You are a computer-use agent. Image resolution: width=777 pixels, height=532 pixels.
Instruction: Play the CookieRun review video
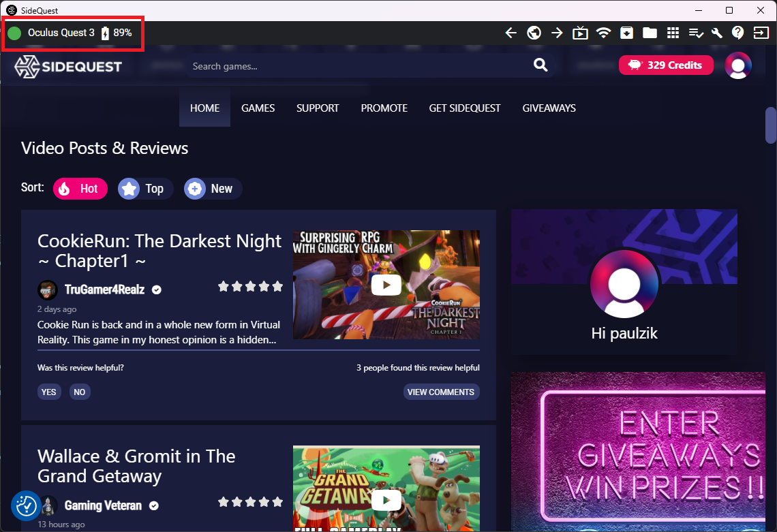386,285
